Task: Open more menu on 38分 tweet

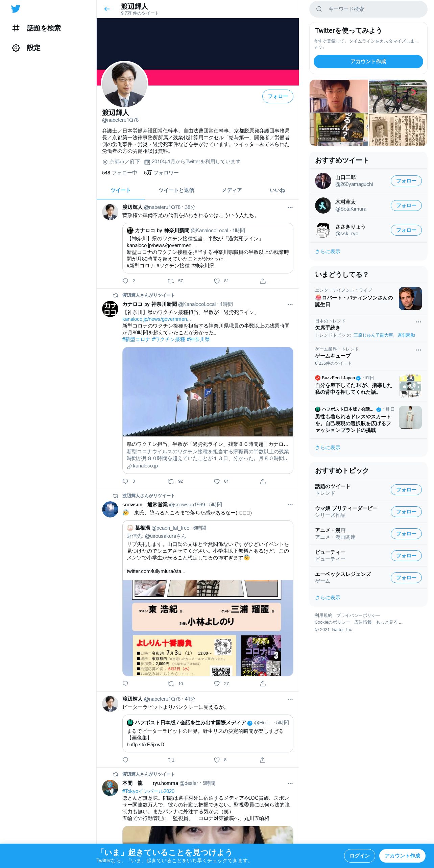Action: pos(290,207)
